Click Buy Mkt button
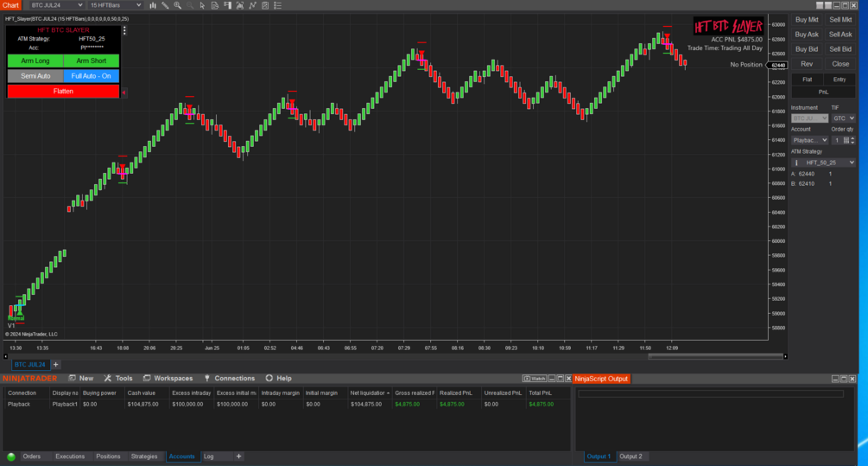 pos(807,20)
